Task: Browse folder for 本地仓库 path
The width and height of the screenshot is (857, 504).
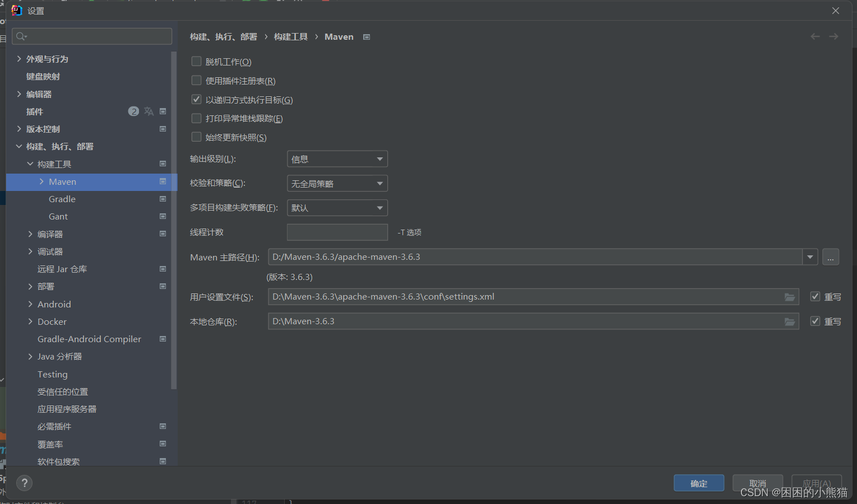Action: [x=790, y=321]
